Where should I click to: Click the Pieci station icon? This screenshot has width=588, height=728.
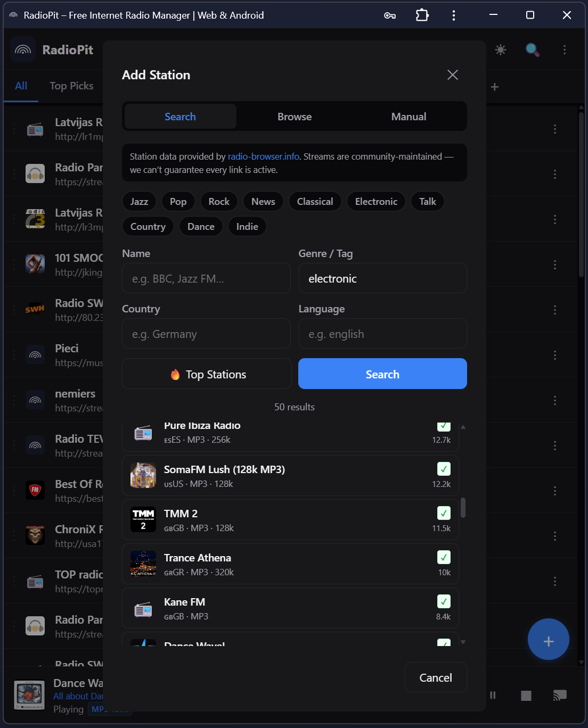click(x=35, y=354)
